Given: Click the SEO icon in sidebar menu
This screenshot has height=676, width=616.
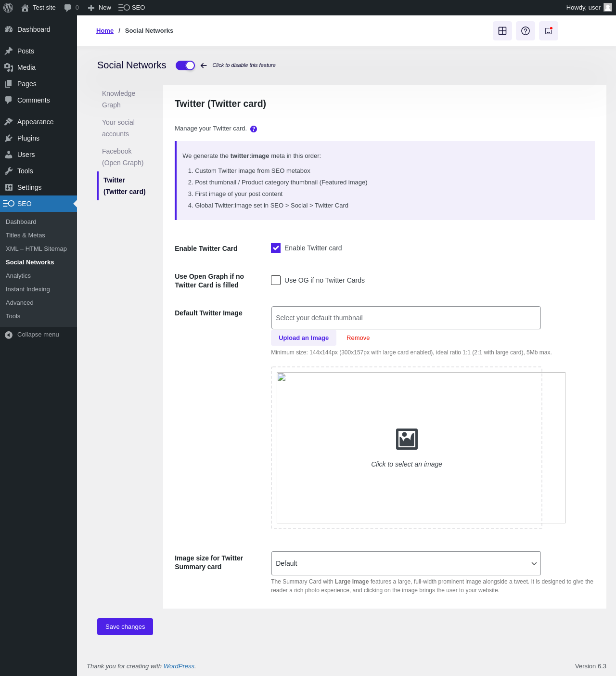Looking at the screenshot, I should click(9, 204).
